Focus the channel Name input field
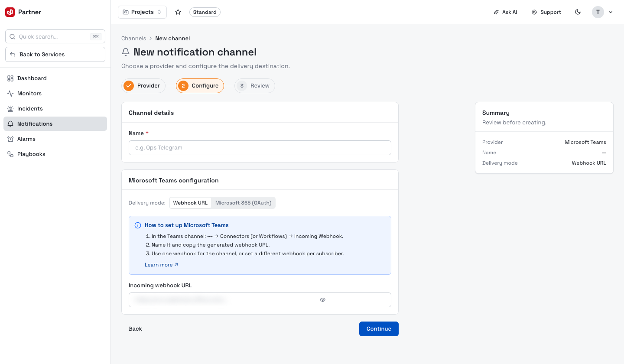 (x=260, y=148)
